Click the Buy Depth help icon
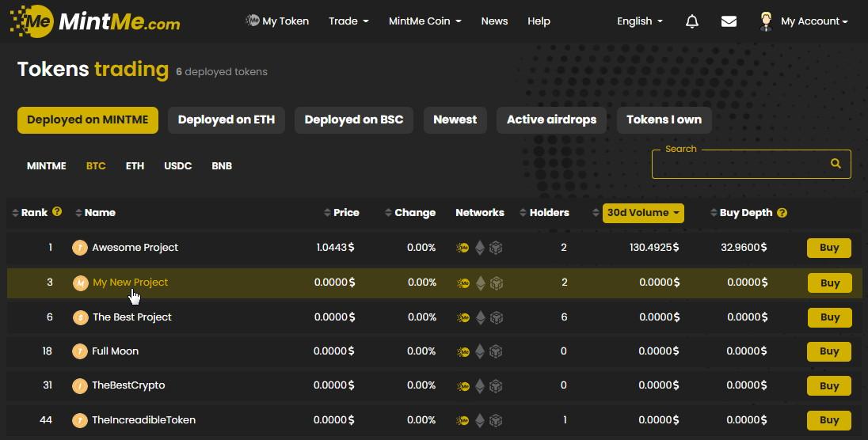The width and height of the screenshot is (868, 440). 782,213
